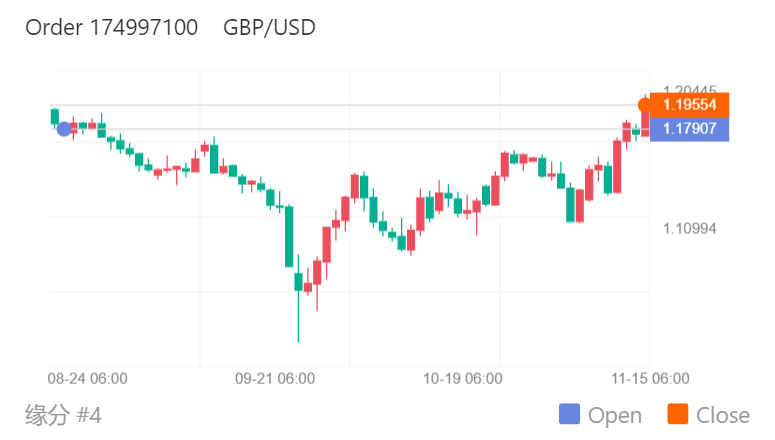
Task: Click the first green candlestick at chart's left edge
Action: pos(55,117)
